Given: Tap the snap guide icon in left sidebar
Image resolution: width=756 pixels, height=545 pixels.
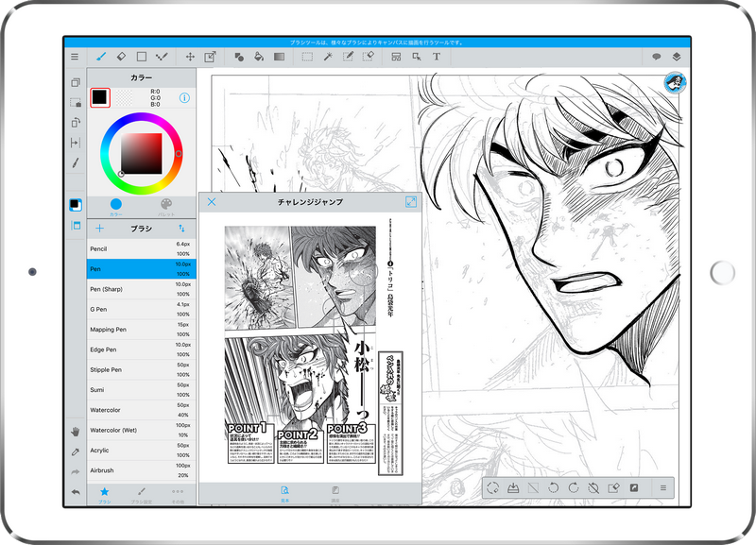Looking at the screenshot, I should click(76, 143).
